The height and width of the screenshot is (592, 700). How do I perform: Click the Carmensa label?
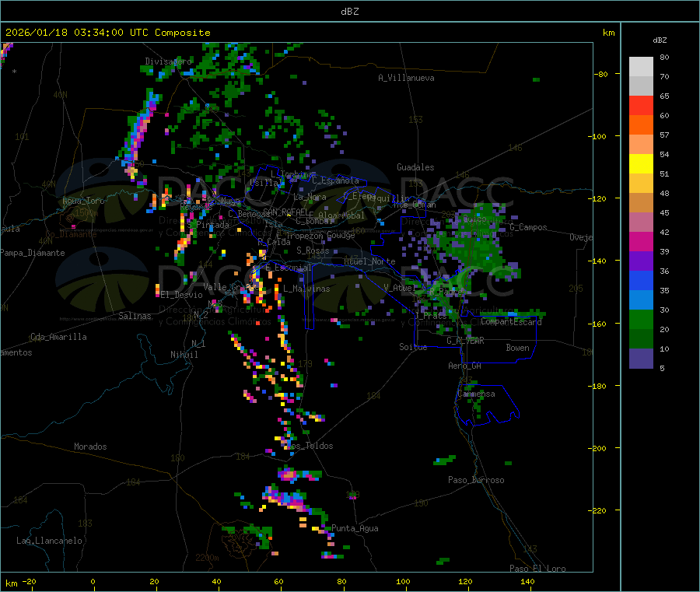476,394
